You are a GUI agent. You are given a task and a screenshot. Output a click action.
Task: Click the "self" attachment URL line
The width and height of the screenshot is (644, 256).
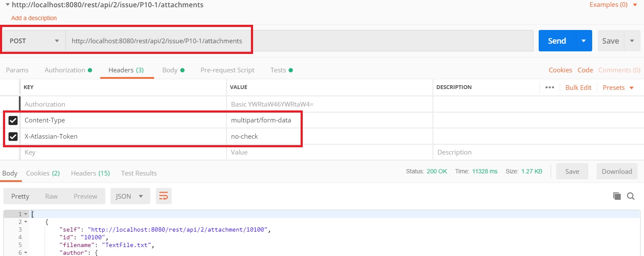coord(165,230)
